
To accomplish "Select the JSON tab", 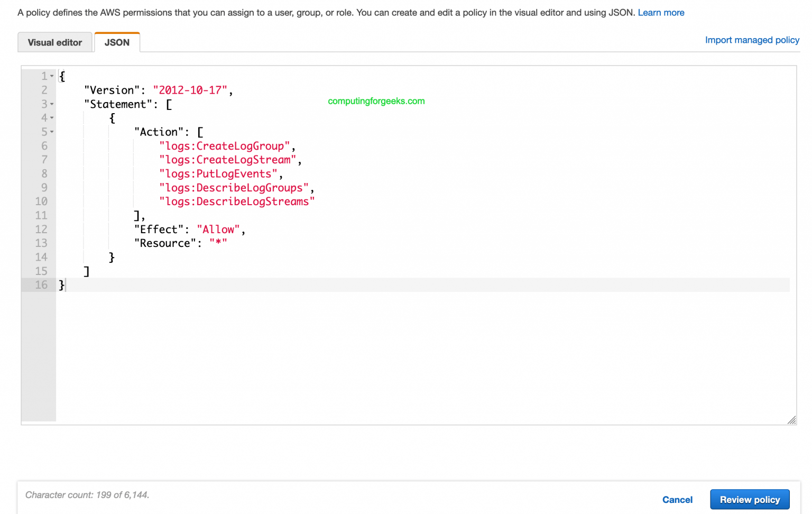I will click(x=117, y=42).
